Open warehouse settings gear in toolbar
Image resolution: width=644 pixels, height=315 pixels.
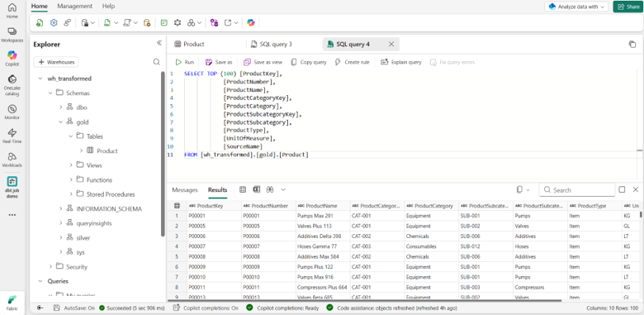54,23
